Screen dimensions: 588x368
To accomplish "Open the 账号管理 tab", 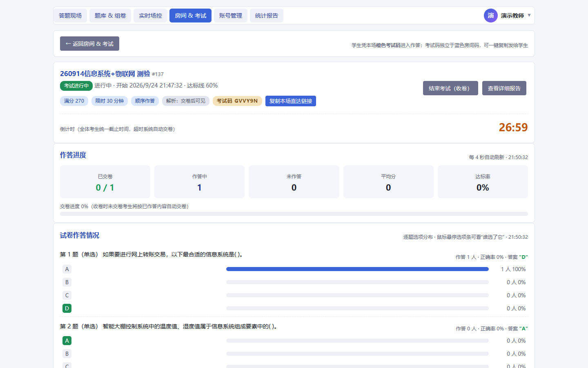I will pos(231,16).
